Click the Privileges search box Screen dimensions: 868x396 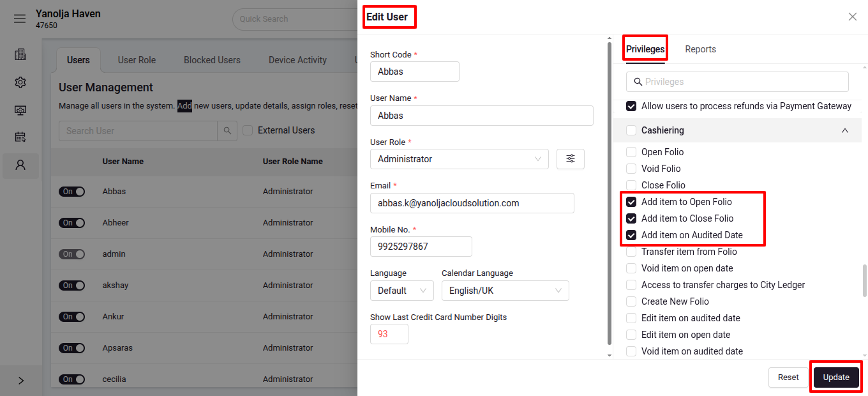[737, 82]
